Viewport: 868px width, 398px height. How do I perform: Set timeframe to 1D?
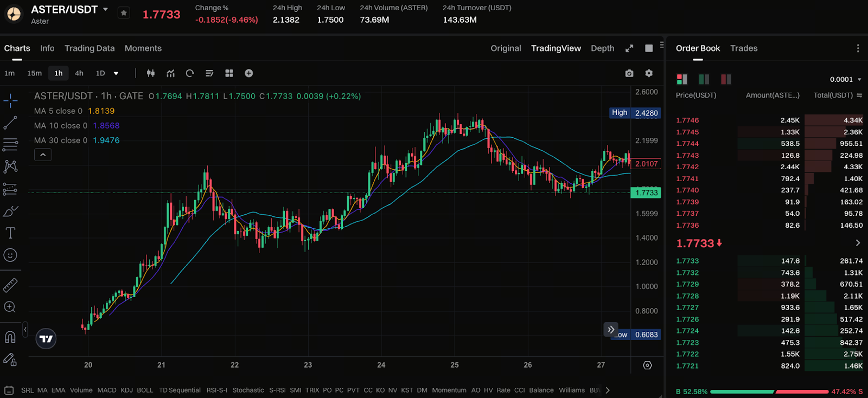100,73
